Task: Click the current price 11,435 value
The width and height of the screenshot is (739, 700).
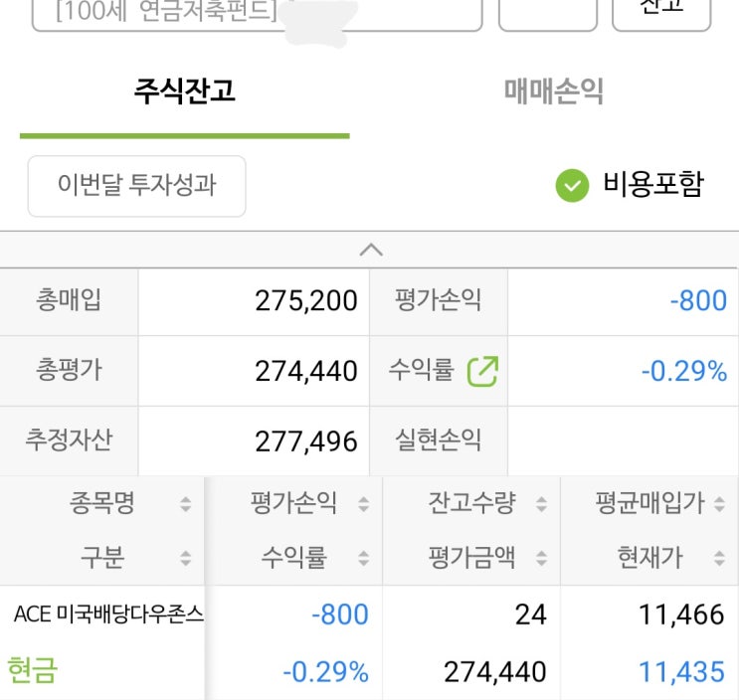Action: (x=681, y=672)
